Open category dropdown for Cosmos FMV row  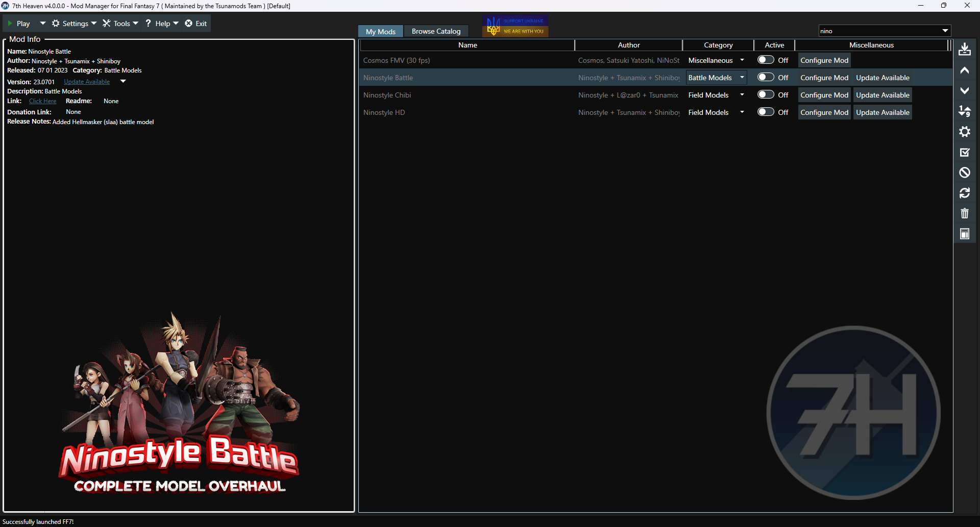tap(742, 60)
